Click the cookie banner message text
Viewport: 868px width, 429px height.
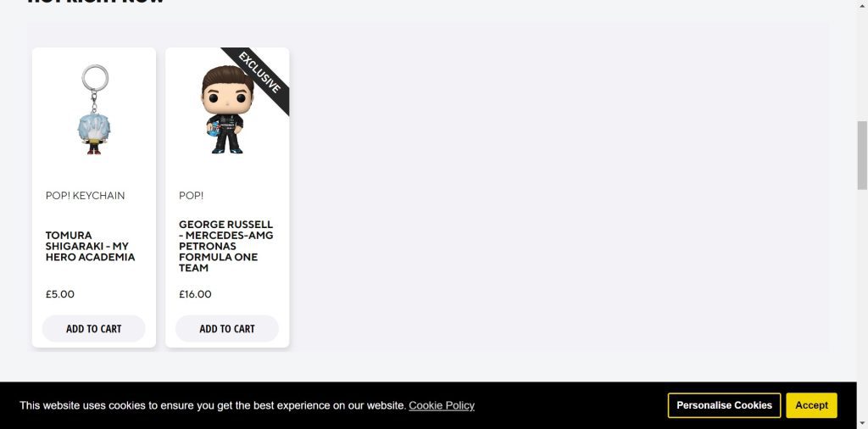coord(213,405)
